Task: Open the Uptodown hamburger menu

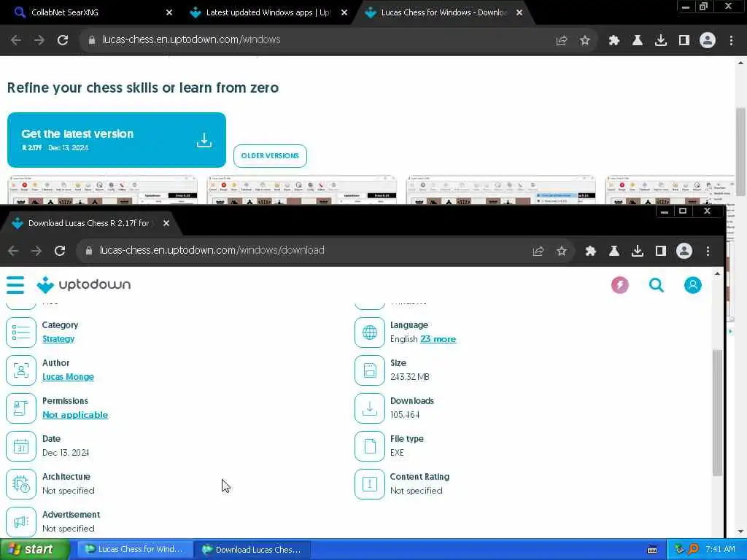Action: tap(15, 285)
